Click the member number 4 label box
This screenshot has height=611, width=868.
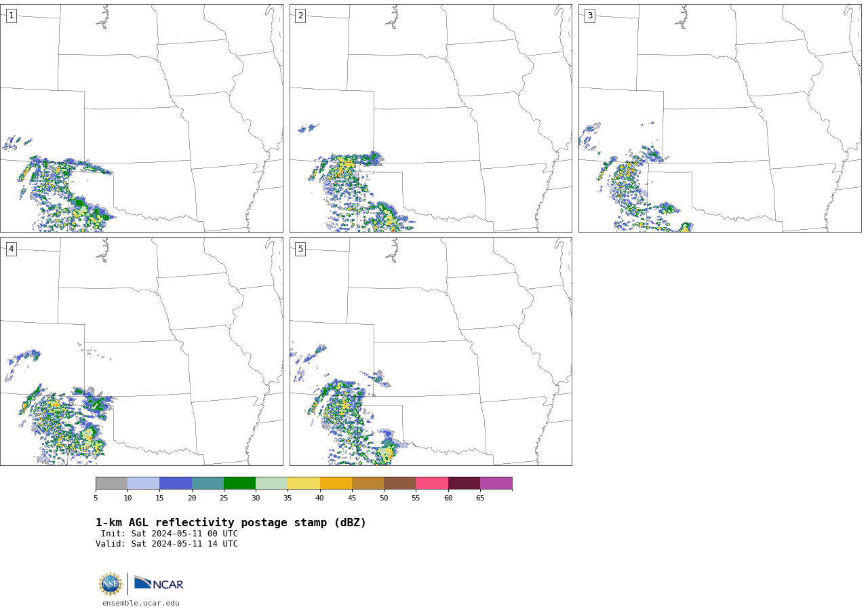point(11,249)
